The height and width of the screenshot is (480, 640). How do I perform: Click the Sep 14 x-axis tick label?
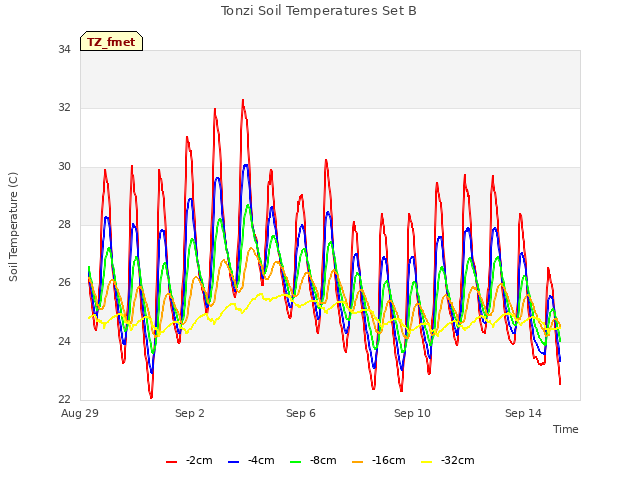523,413
